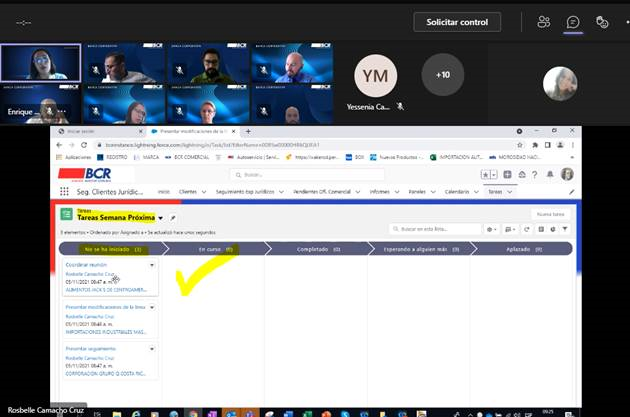The width and height of the screenshot is (630, 417).
Task: Open global actions plus icon
Action: 507,174
